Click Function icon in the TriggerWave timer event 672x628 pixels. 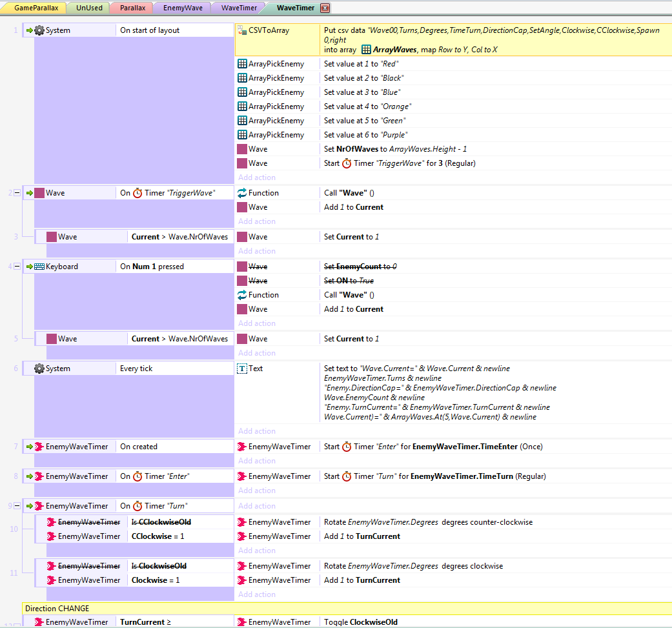242,193
